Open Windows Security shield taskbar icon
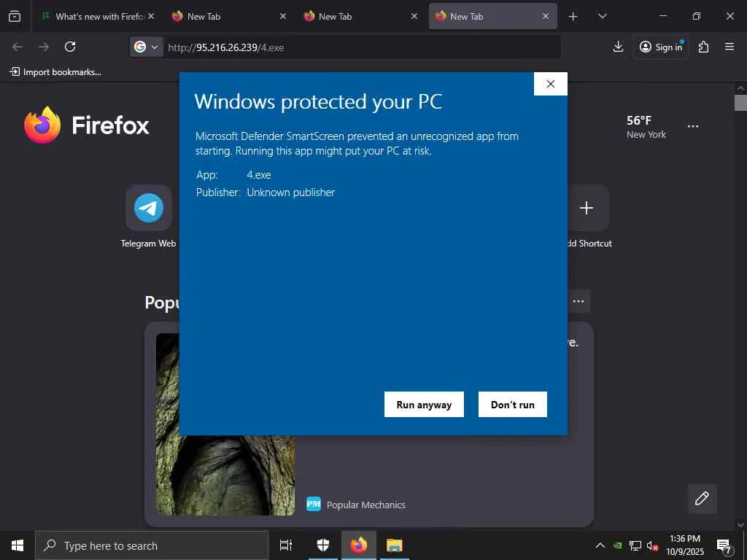The width and height of the screenshot is (747, 560). (323, 545)
